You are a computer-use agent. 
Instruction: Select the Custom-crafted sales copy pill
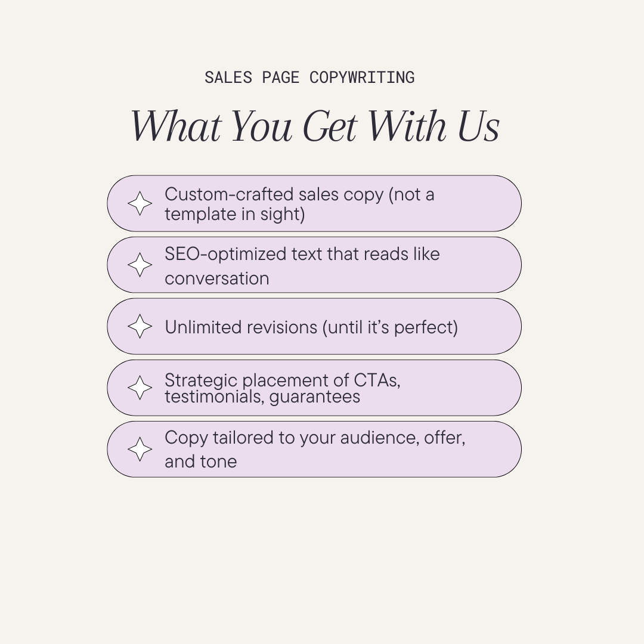[314, 203]
